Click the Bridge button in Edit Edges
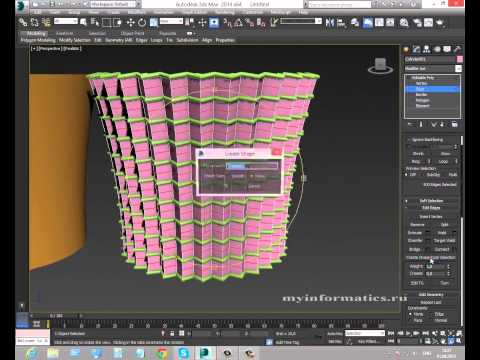The image size is (480, 360). click(x=414, y=249)
